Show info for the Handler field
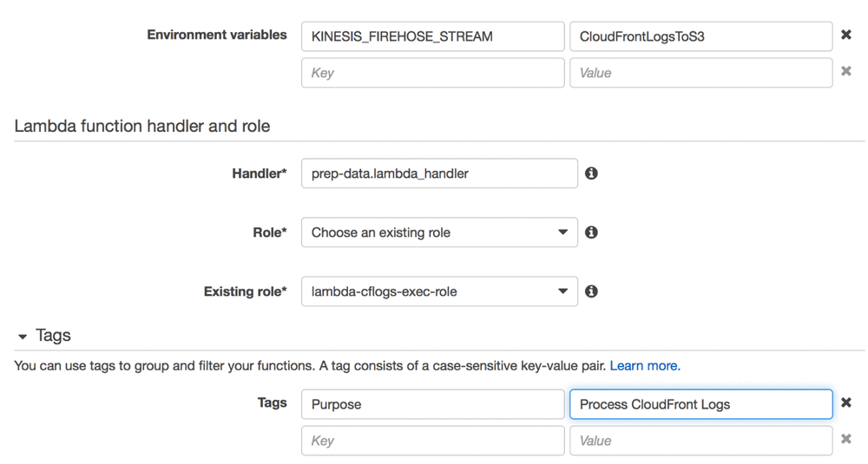 (x=591, y=173)
